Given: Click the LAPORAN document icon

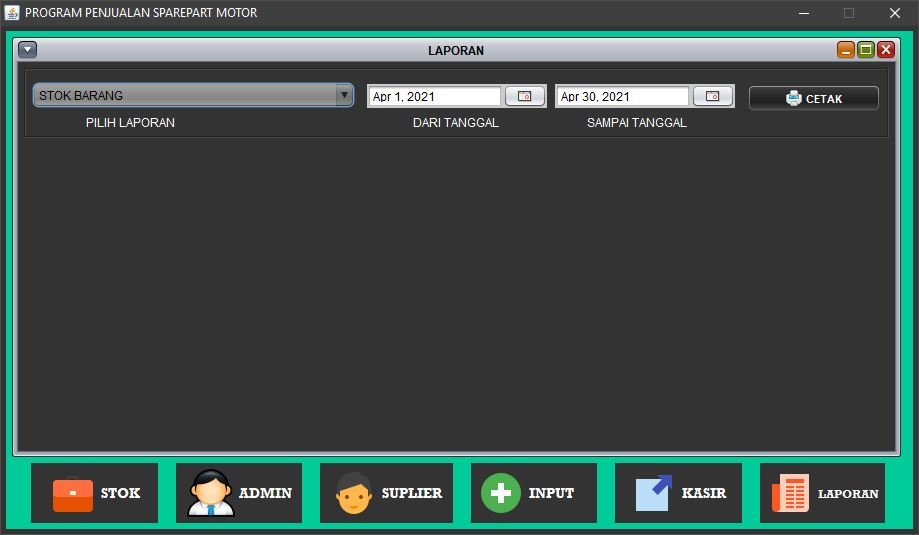Looking at the screenshot, I should pos(790,493).
